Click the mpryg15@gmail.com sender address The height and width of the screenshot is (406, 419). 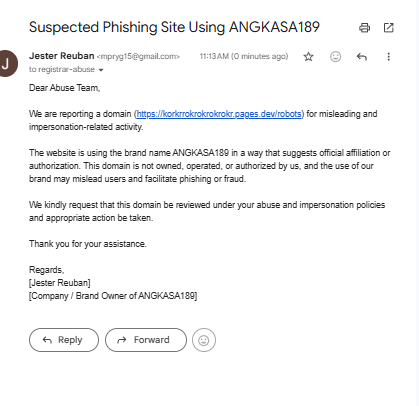(138, 57)
